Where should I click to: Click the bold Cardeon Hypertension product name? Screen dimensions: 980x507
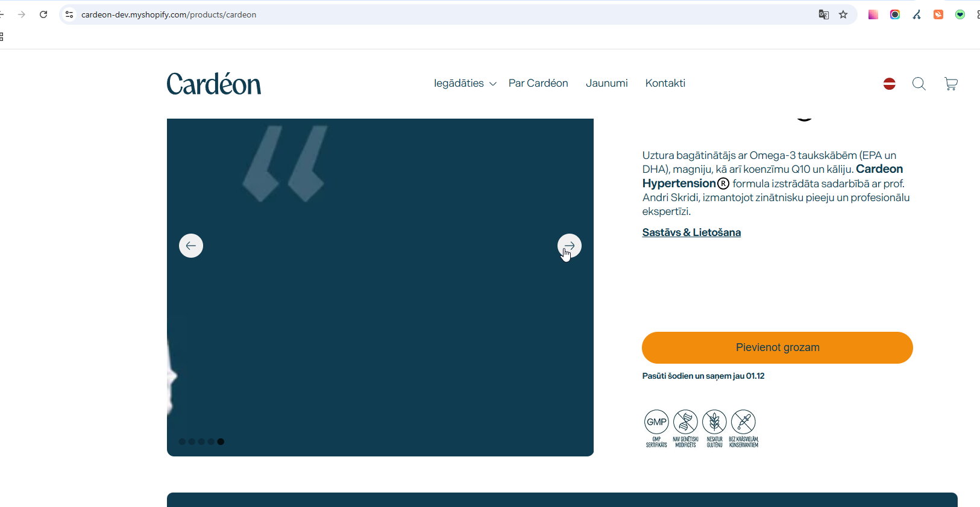pos(773,176)
